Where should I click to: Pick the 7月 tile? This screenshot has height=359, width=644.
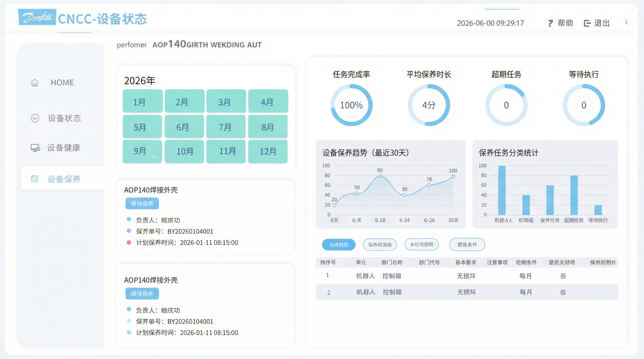(x=226, y=126)
